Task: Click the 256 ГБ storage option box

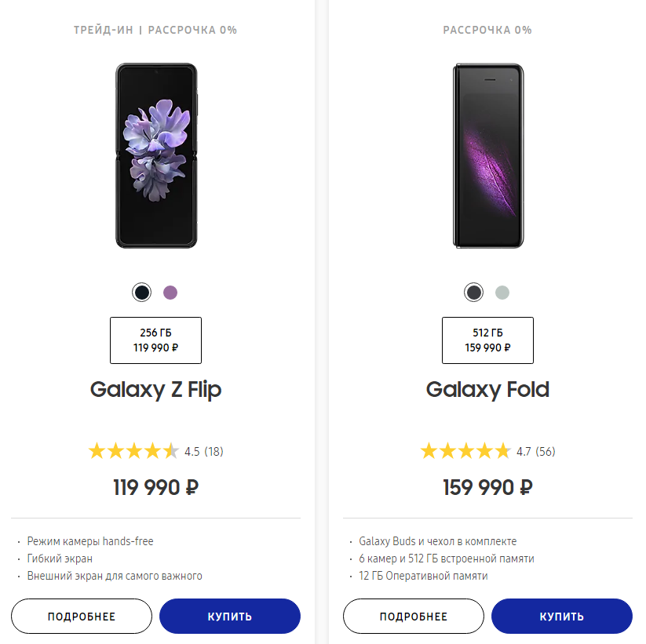Action: pyautogui.click(x=155, y=340)
